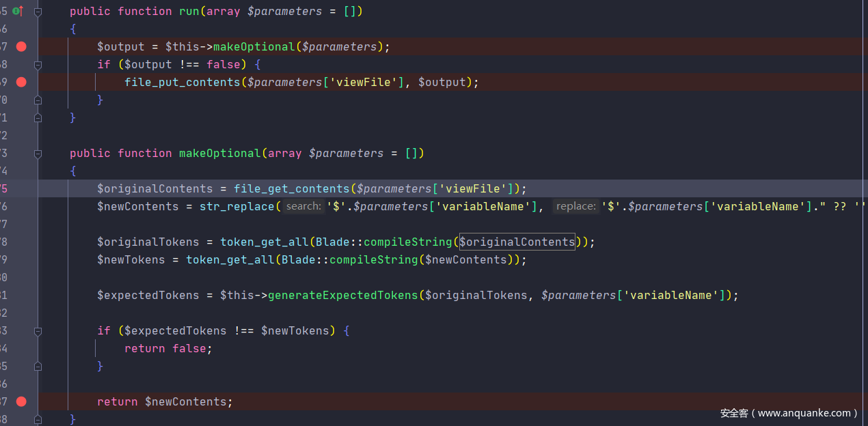Collapse the makeOptional function fold marker
This screenshot has width=868, height=426.
click(38, 154)
